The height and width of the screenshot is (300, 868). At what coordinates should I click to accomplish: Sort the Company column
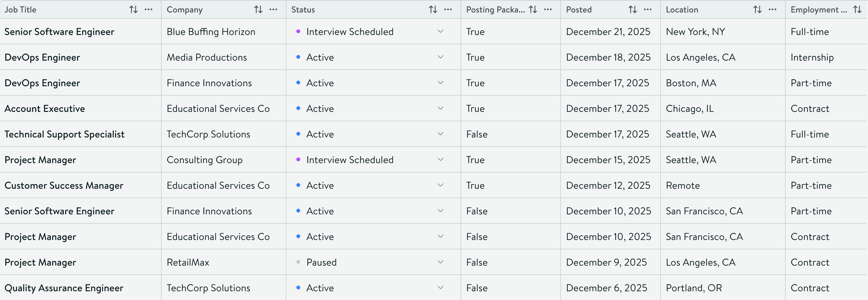point(258,9)
